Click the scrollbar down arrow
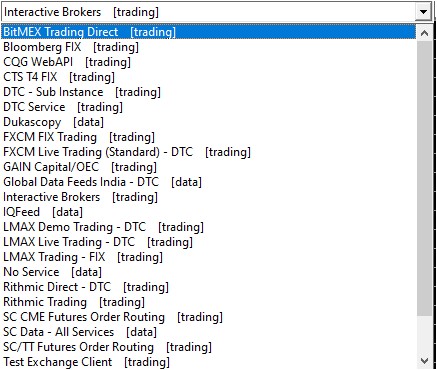This screenshot has height=370, width=437. coord(424,361)
